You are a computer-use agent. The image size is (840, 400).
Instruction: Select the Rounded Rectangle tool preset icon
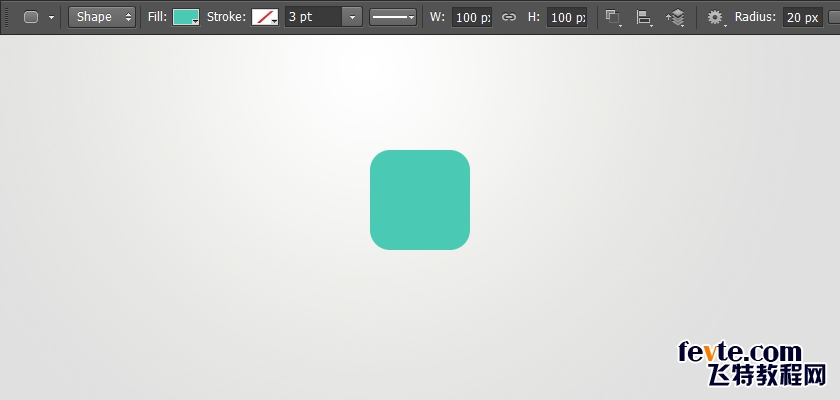point(31,17)
